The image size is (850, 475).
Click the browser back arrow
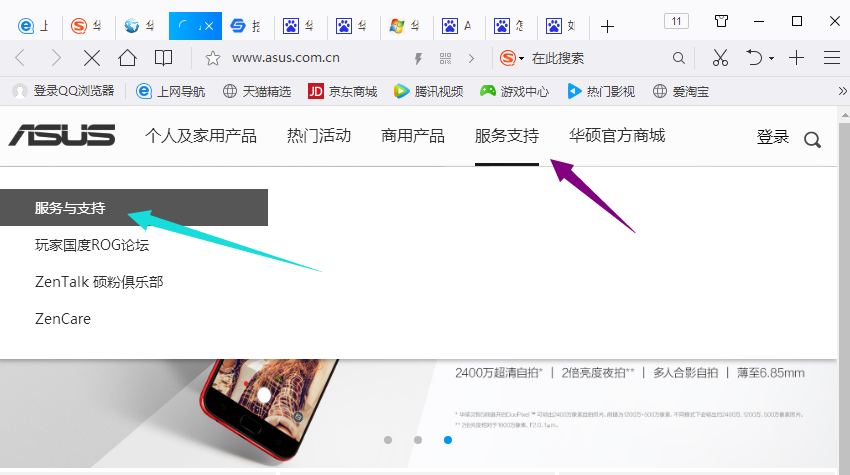[x=21, y=58]
